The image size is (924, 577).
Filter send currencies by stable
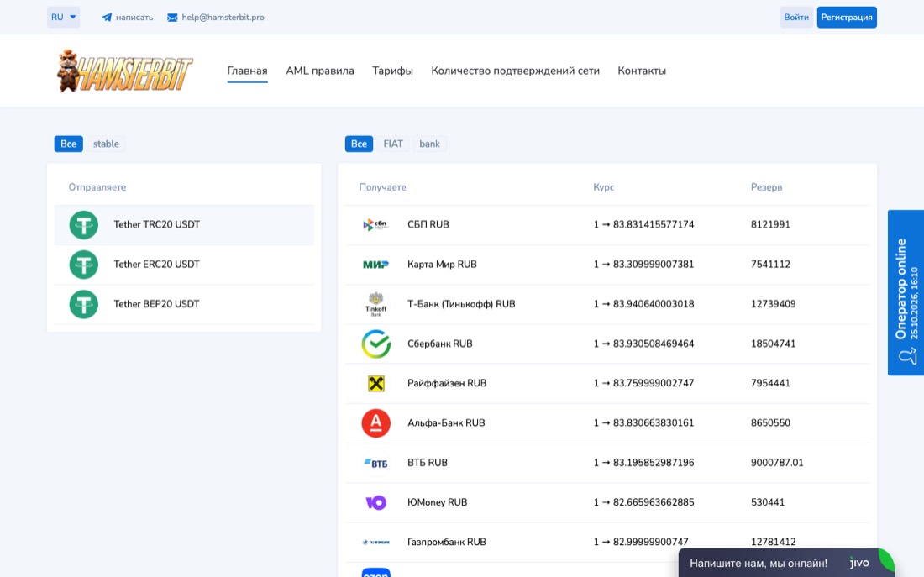coord(106,144)
